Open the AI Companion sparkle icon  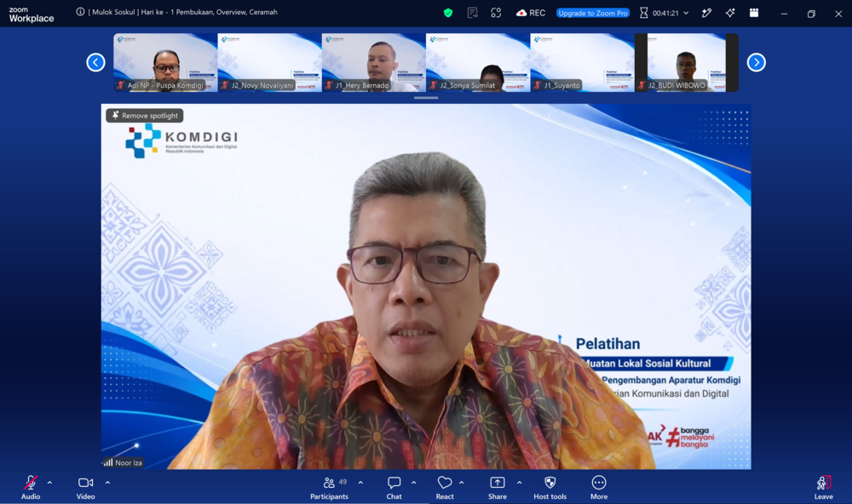coord(730,13)
